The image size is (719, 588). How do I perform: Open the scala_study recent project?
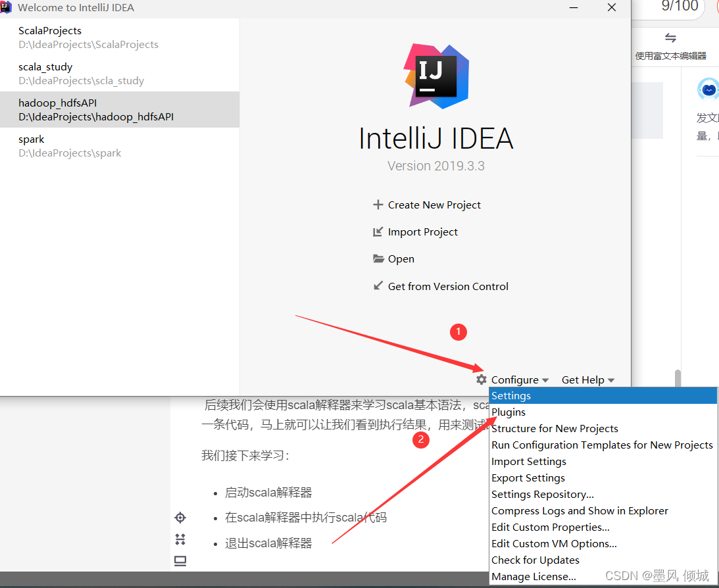(120, 73)
